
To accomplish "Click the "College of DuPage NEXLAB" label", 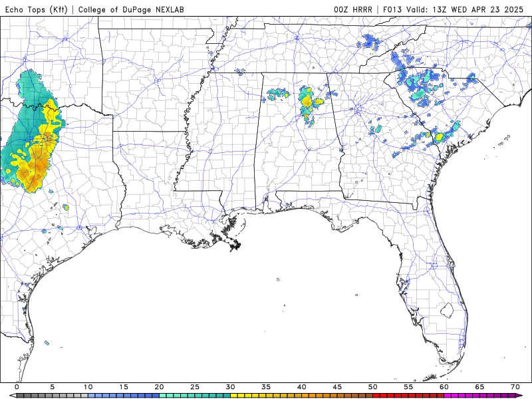I will [131, 9].
